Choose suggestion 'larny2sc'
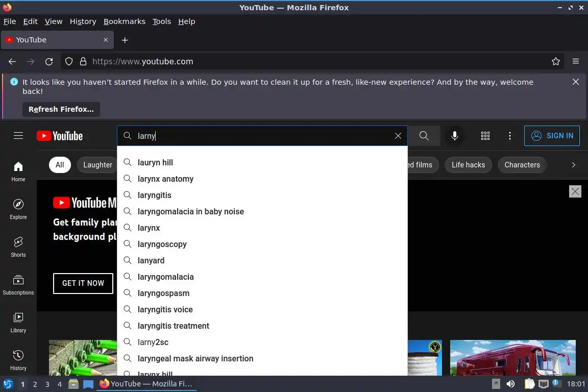This screenshot has height=392, width=588. tap(262, 342)
